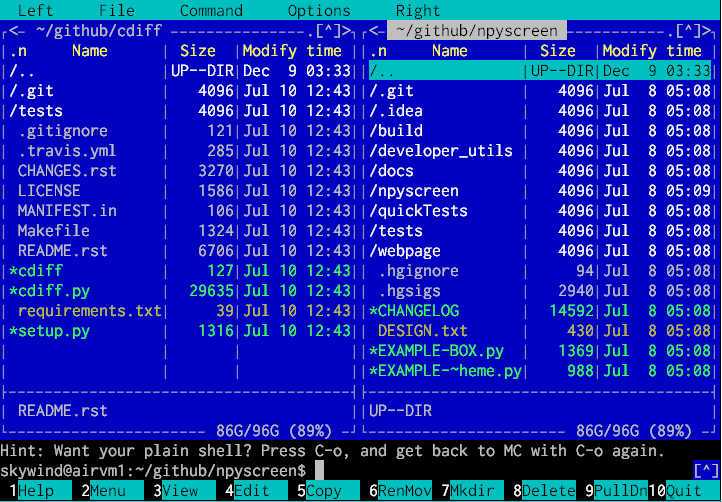Image resolution: width=722 pixels, height=502 pixels.
Task: Click the .n sort indicator in right panel
Action: pyautogui.click(x=378, y=51)
